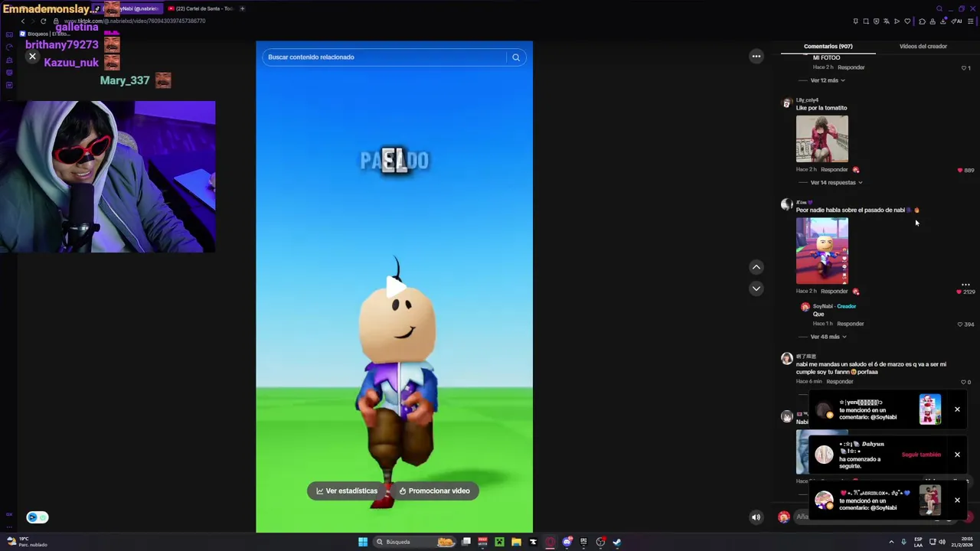Click the browser back arrow
This screenshot has height=551, width=980.
[22, 21]
